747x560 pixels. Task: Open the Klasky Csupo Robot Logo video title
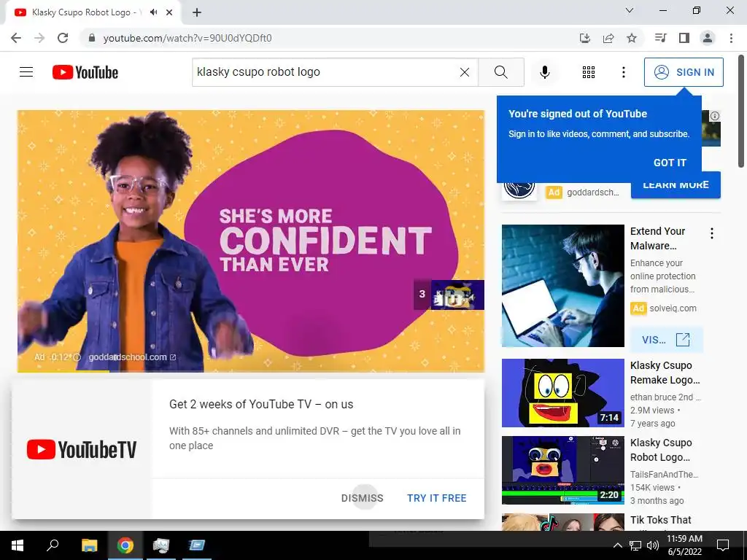[x=661, y=450]
